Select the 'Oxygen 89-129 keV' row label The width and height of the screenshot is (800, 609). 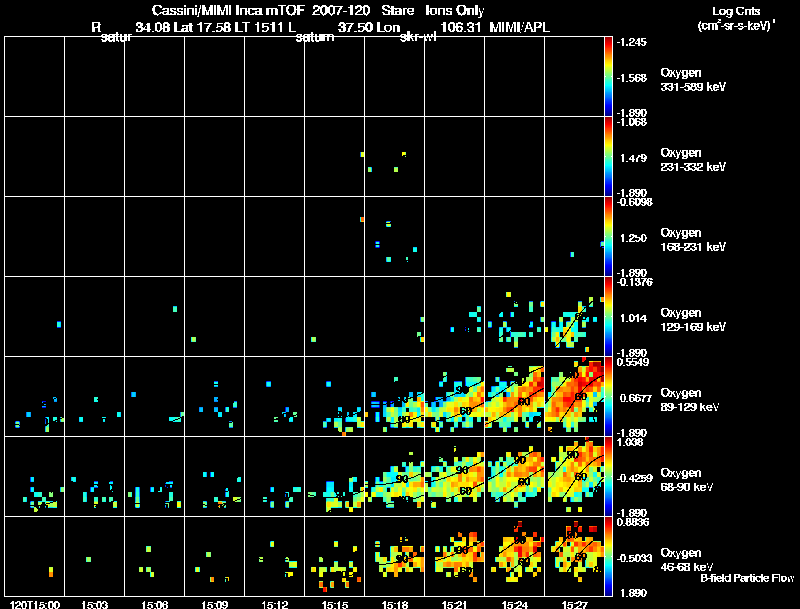(x=690, y=400)
